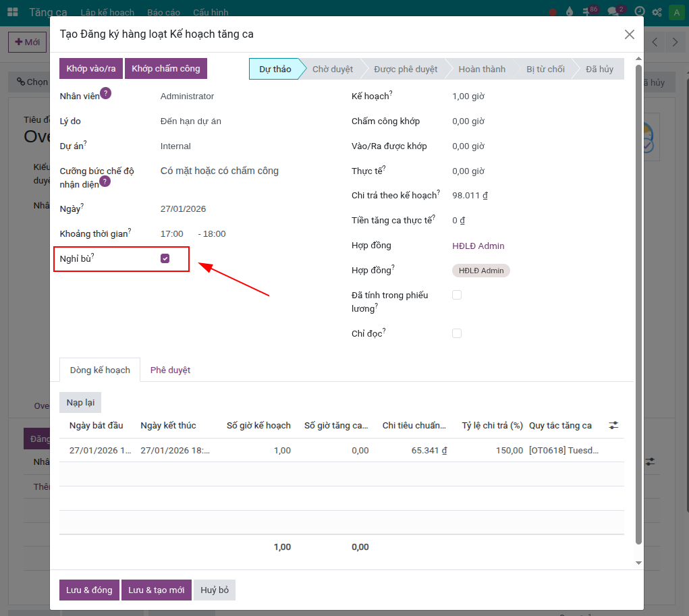Click the droplet status icon in top bar
The image size is (689, 616).
click(x=569, y=11)
